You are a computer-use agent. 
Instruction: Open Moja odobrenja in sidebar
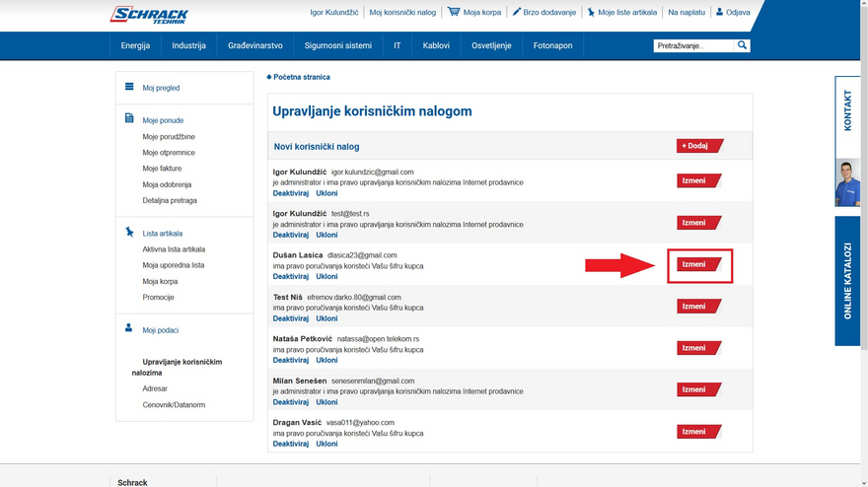pyautogui.click(x=167, y=184)
